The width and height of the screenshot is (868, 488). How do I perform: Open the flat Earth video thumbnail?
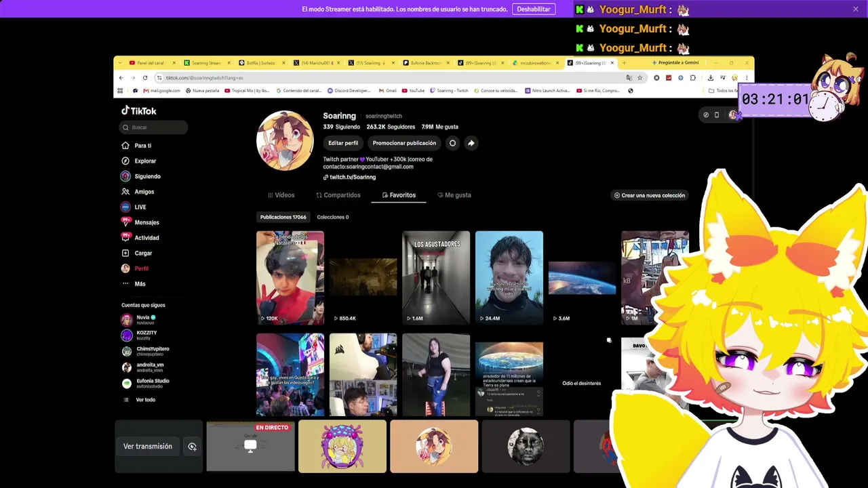click(509, 375)
